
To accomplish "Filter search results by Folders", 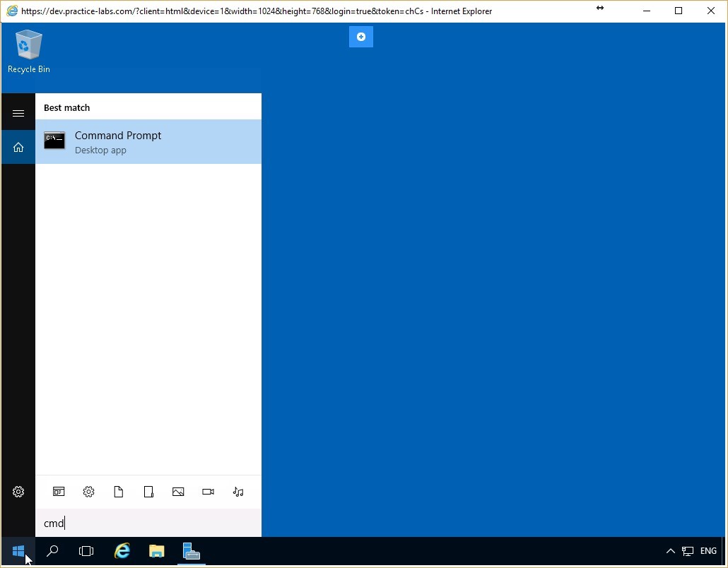I will (148, 492).
